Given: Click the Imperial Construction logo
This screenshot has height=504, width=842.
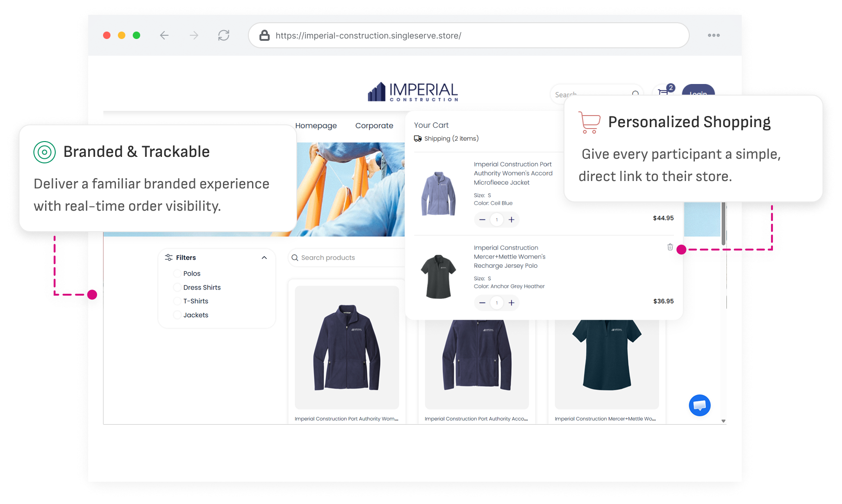Looking at the screenshot, I should [x=413, y=91].
